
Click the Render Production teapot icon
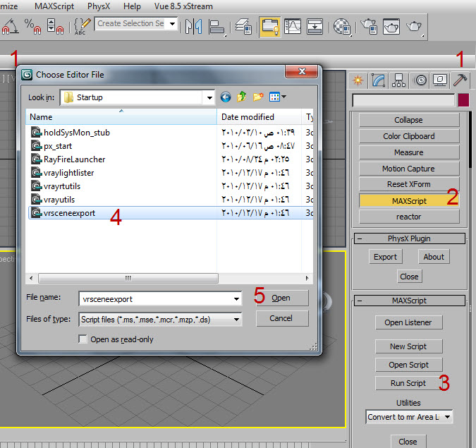point(414,26)
